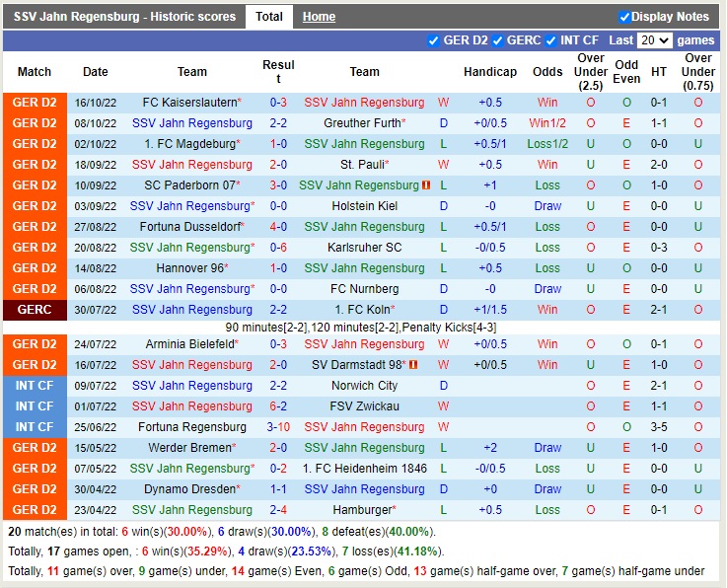Screen dimensions: 727x588
Task: Toggle the Display Notes checkbox
Action: coord(624,17)
